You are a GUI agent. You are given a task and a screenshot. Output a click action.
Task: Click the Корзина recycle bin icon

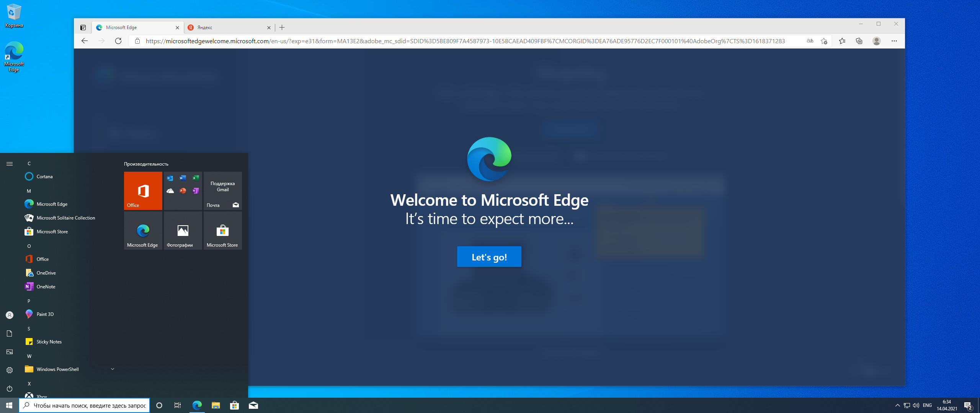[14, 16]
